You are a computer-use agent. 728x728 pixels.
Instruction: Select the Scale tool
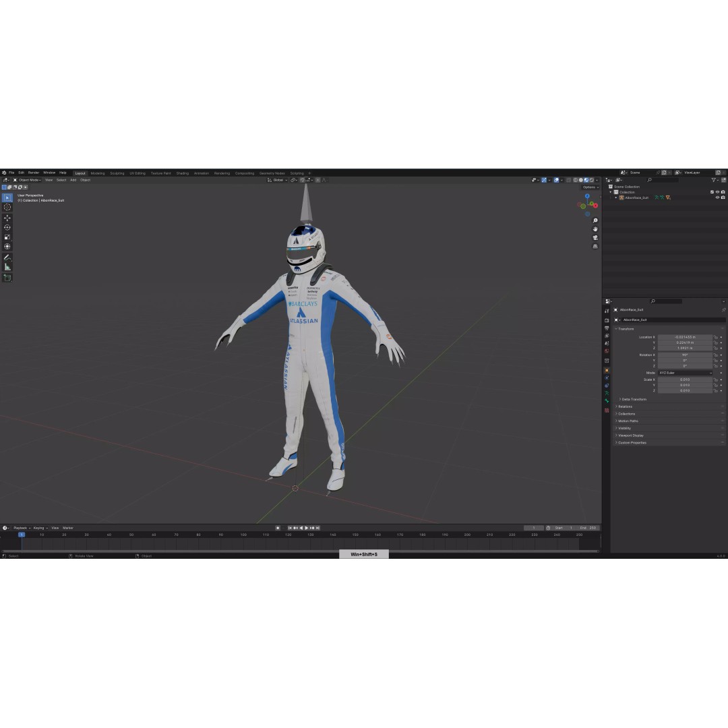(x=7, y=237)
